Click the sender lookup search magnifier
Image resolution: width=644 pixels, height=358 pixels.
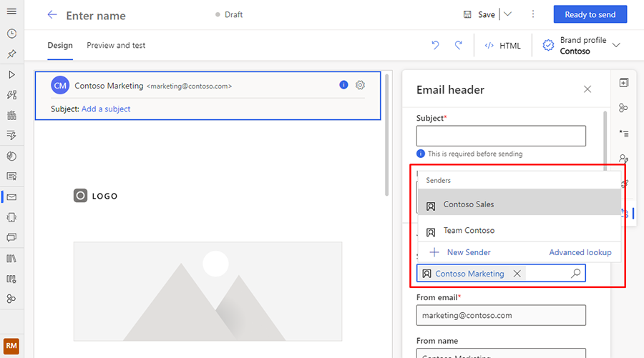(x=576, y=273)
